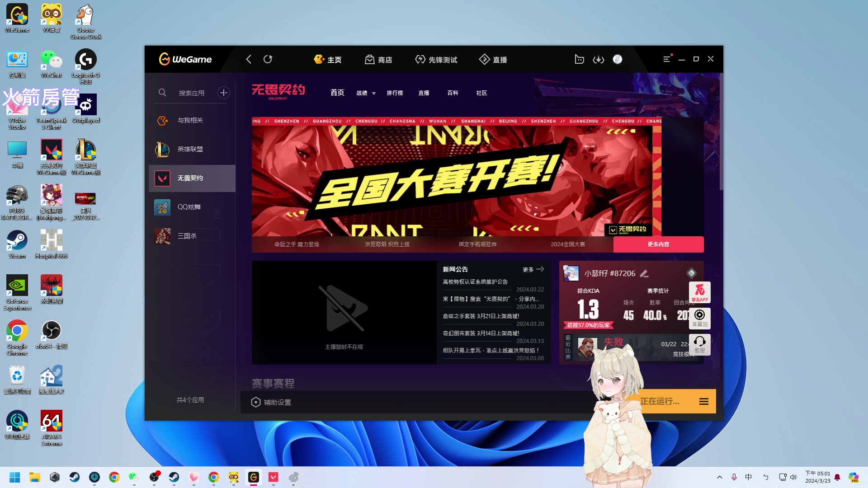Screen dimensions: 868x488
Task: Open the 掌瓦APP icon button
Action: 700,292
